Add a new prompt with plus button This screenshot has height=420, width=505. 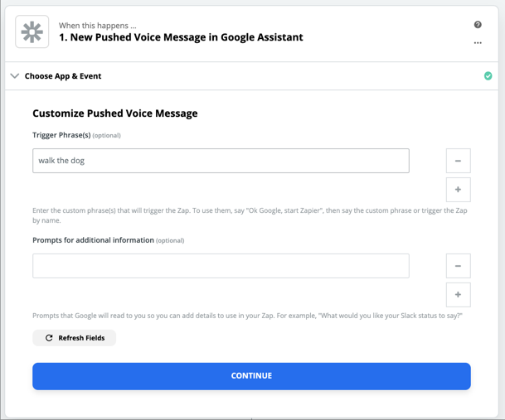coord(458,295)
